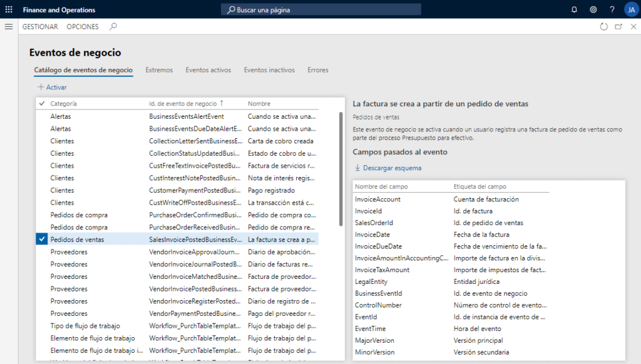Viewport: 641px width, 364px height.
Task: Switch to the Extremos tab
Action: pos(159,70)
